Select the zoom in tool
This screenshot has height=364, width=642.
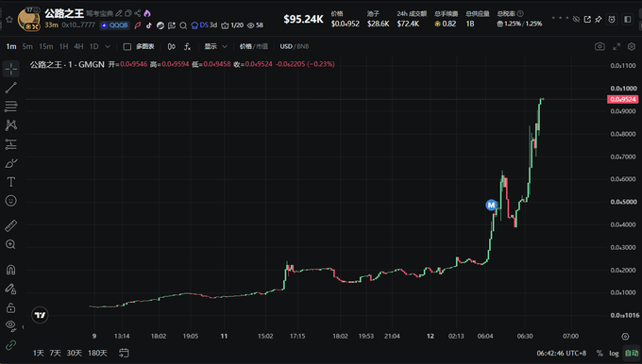[11, 244]
